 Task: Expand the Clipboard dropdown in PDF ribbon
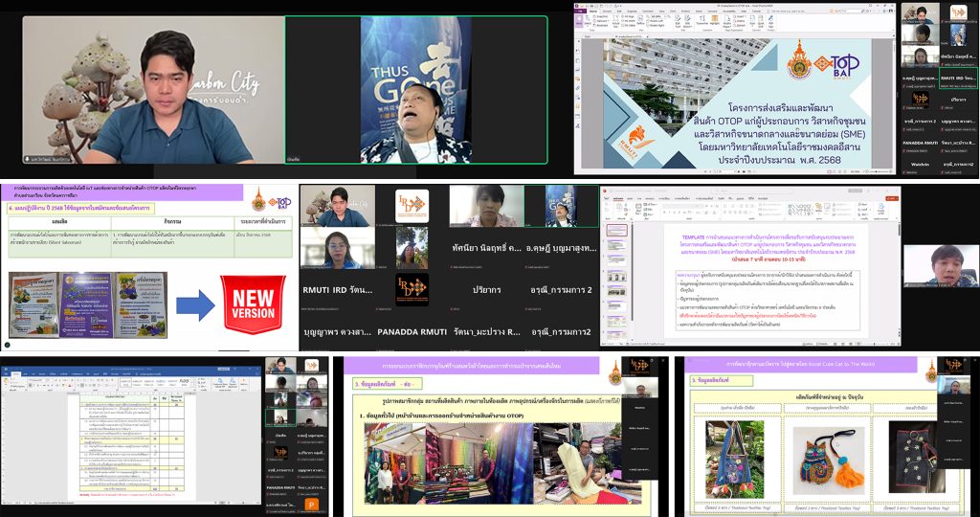tap(608, 20)
